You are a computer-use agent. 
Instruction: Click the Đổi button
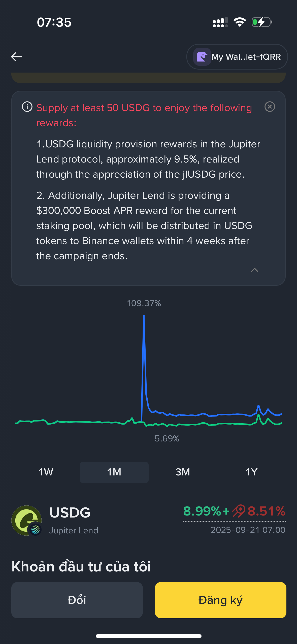[x=77, y=600]
